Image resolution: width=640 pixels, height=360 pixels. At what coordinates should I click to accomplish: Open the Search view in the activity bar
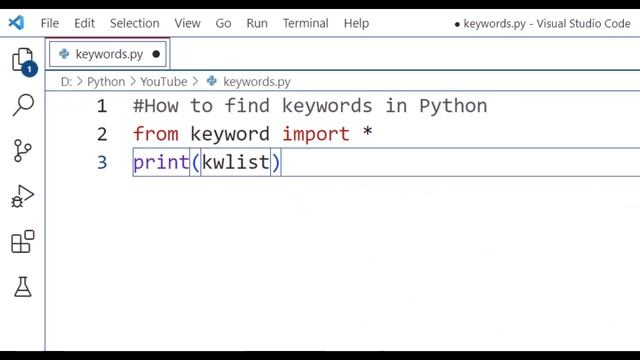pos(23,105)
